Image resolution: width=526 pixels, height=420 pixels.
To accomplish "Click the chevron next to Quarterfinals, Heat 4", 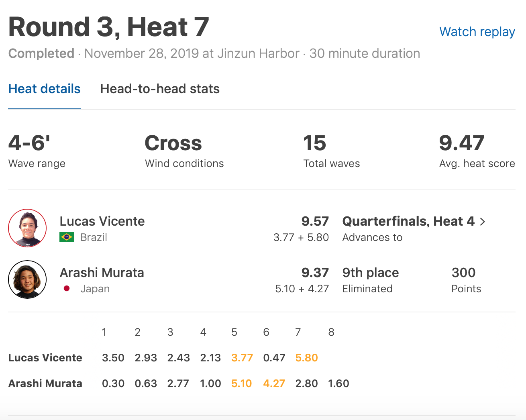I will click(483, 222).
